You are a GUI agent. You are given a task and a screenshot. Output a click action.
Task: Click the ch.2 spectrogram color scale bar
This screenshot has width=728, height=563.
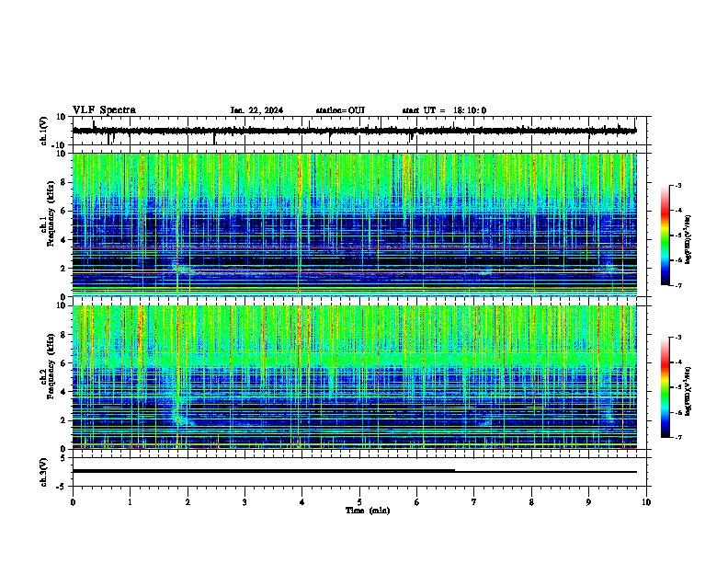[665, 387]
